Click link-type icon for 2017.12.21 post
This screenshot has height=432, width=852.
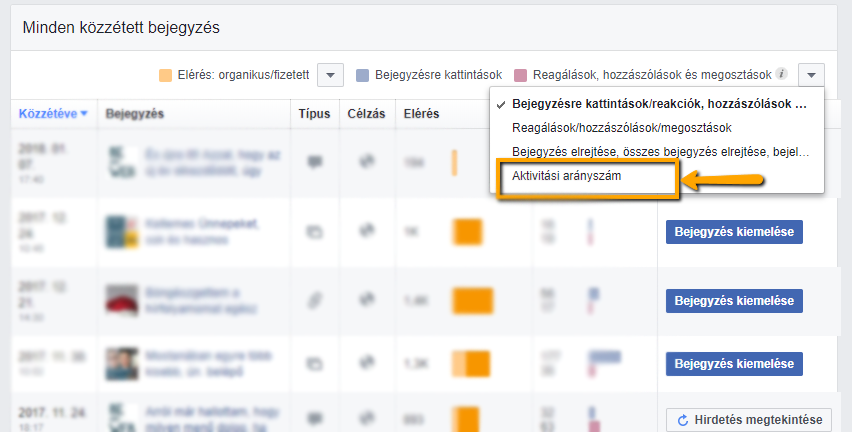pyautogui.click(x=315, y=300)
